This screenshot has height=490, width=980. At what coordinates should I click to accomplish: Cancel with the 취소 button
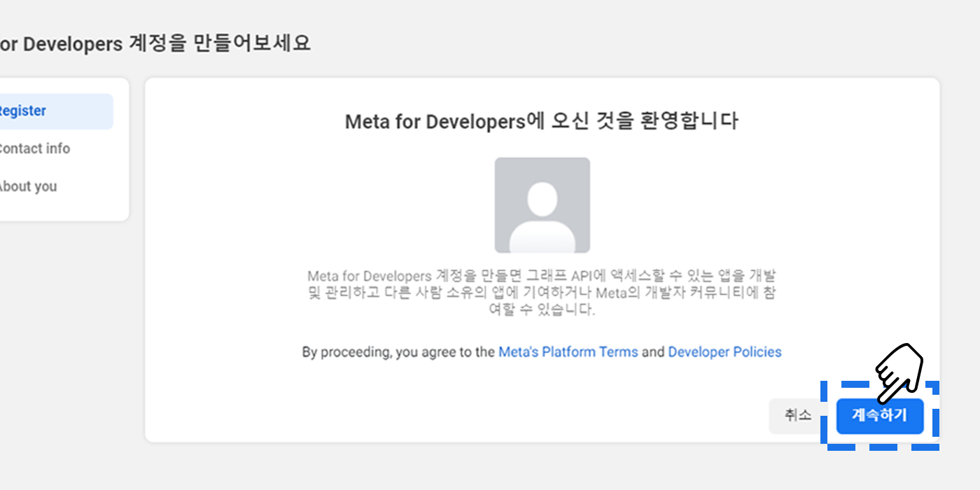pyautogui.click(x=798, y=416)
